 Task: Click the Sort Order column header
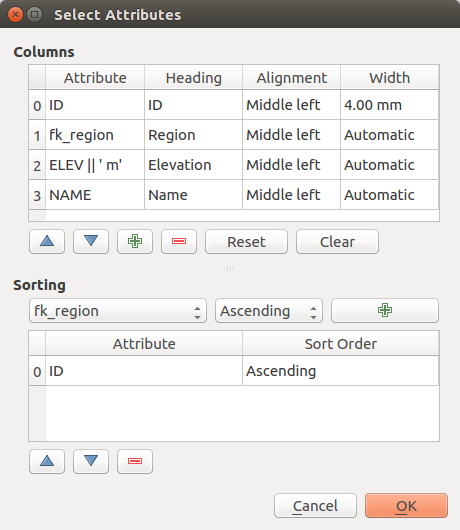click(341, 344)
